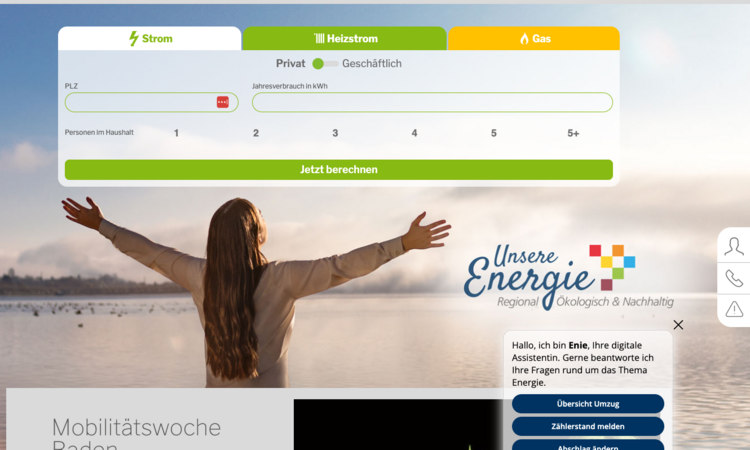The height and width of the screenshot is (450, 750).
Task: Open the phone contact sidebar icon
Action: pyautogui.click(x=734, y=278)
